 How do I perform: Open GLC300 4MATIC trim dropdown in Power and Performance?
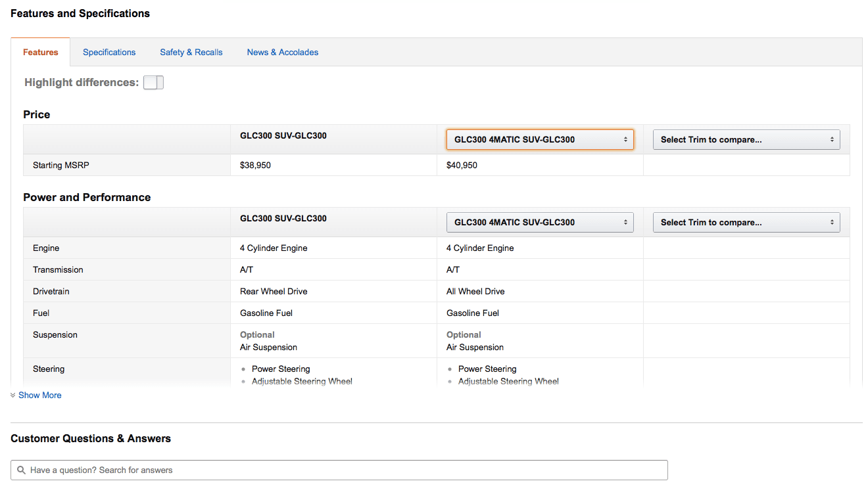pyautogui.click(x=540, y=222)
